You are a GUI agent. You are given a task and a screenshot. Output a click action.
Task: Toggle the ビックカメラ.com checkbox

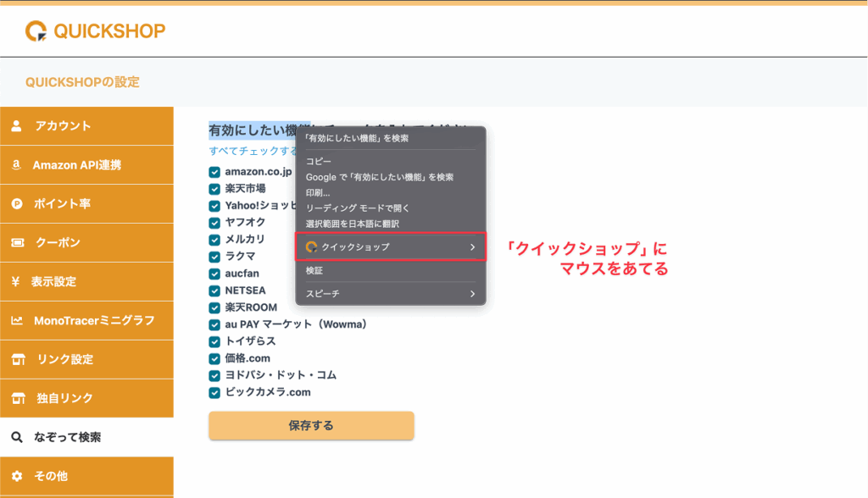point(214,393)
